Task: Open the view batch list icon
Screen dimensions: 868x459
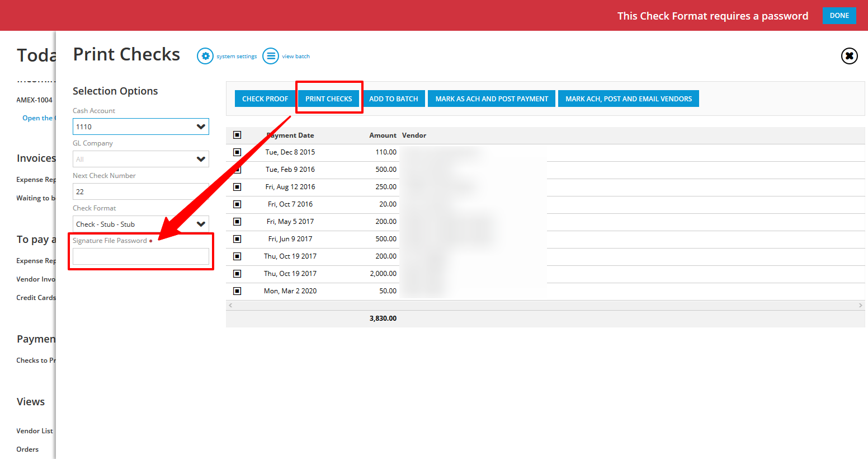Action: [x=271, y=56]
